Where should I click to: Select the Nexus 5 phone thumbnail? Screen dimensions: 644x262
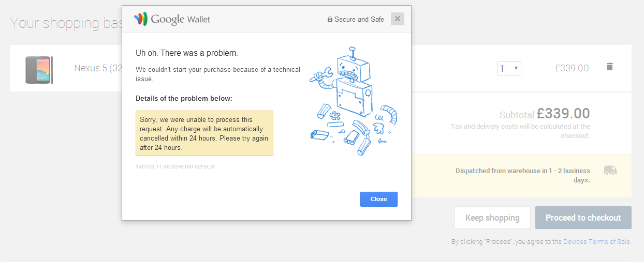[39, 70]
